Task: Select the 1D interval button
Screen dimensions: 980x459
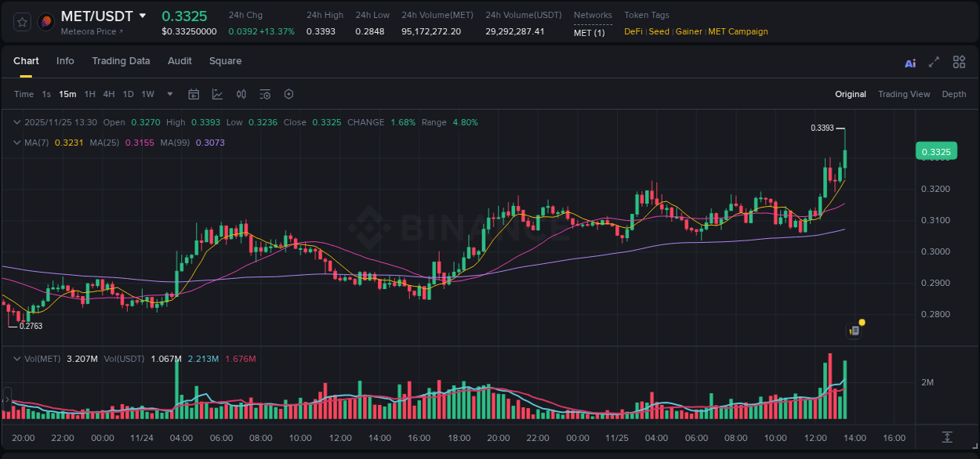Action: click(x=128, y=94)
